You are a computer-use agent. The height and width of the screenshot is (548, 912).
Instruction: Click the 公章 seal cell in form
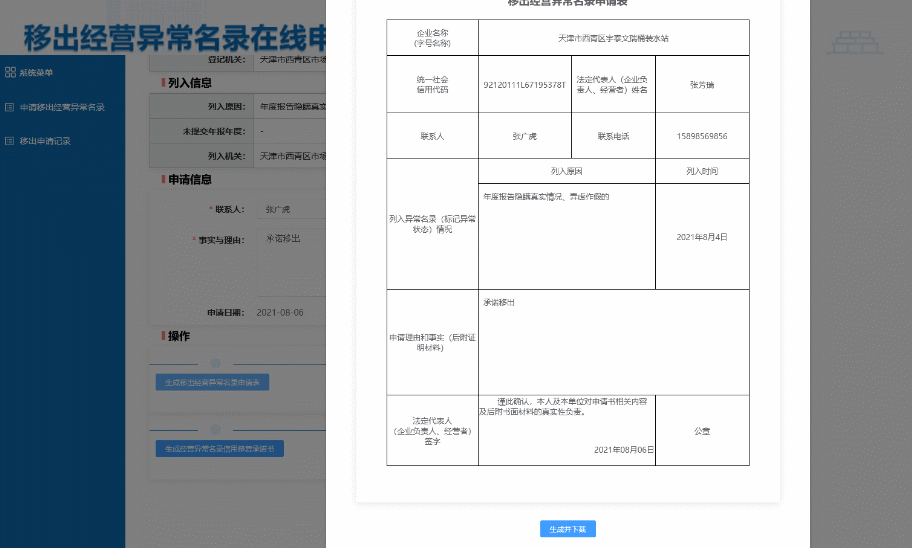tap(702, 431)
